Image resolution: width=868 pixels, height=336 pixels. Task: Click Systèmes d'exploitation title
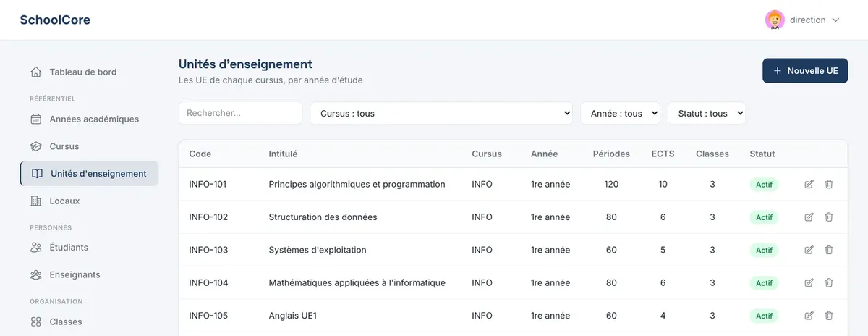click(318, 250)
